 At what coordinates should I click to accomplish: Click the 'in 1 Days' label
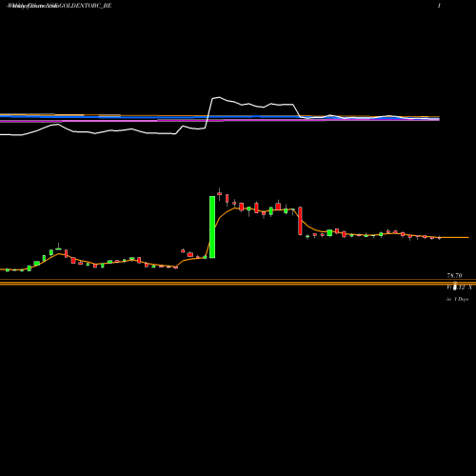pos(457,299)
